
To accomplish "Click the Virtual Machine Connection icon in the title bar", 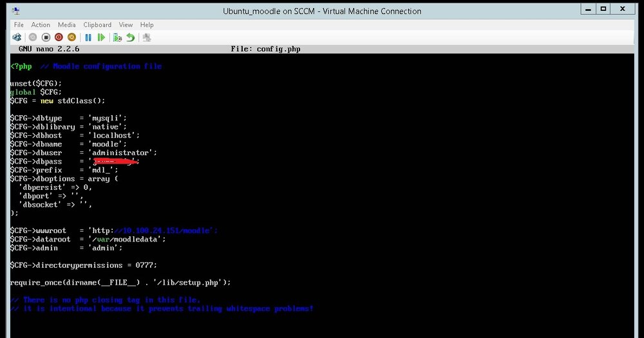I will (x=16, y=11).
